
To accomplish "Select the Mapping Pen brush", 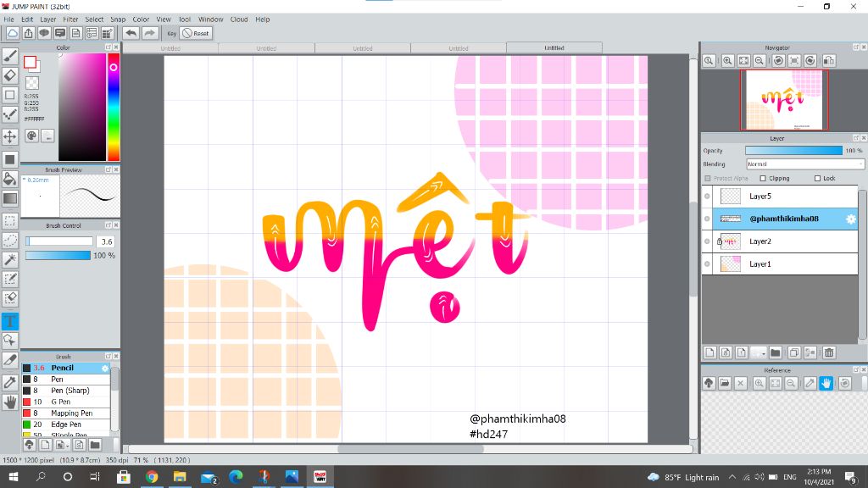I will [66, 413].
